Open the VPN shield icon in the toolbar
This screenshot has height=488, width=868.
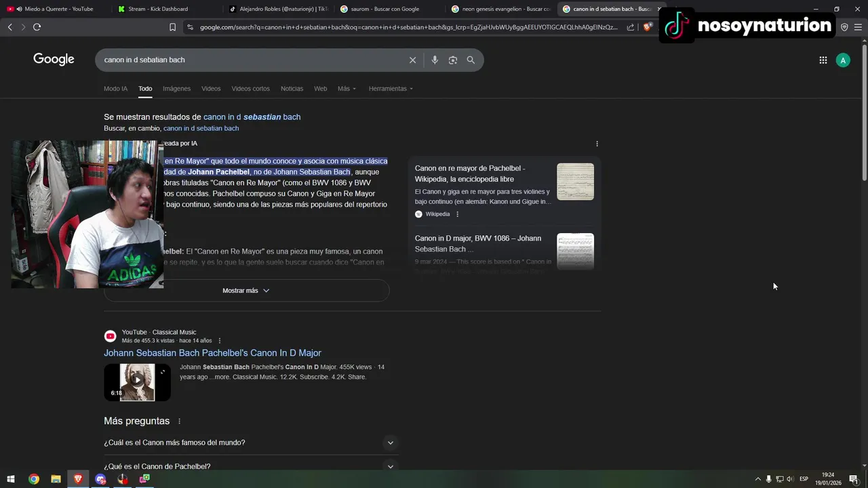click(x=844, y=27)
